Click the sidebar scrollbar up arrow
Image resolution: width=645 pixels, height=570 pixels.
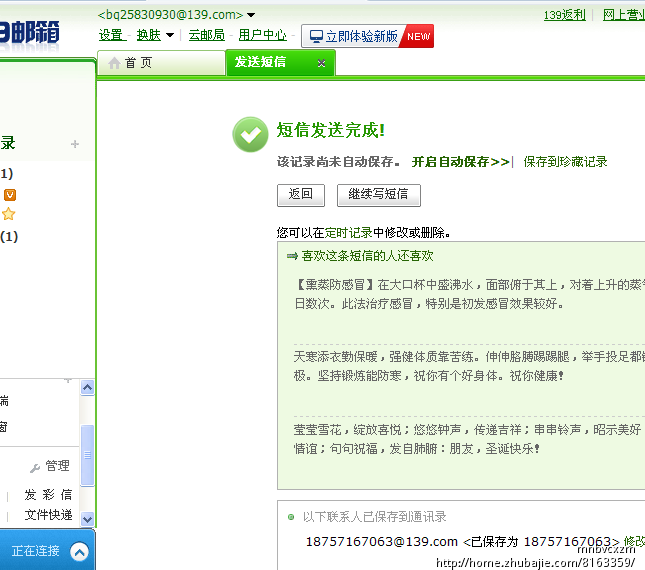tap(87, 387)
